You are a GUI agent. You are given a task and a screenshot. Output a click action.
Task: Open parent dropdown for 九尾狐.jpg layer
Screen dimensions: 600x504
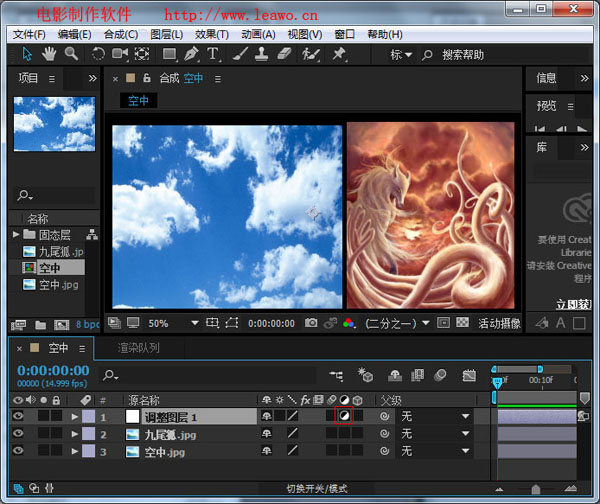coord(435,434)
